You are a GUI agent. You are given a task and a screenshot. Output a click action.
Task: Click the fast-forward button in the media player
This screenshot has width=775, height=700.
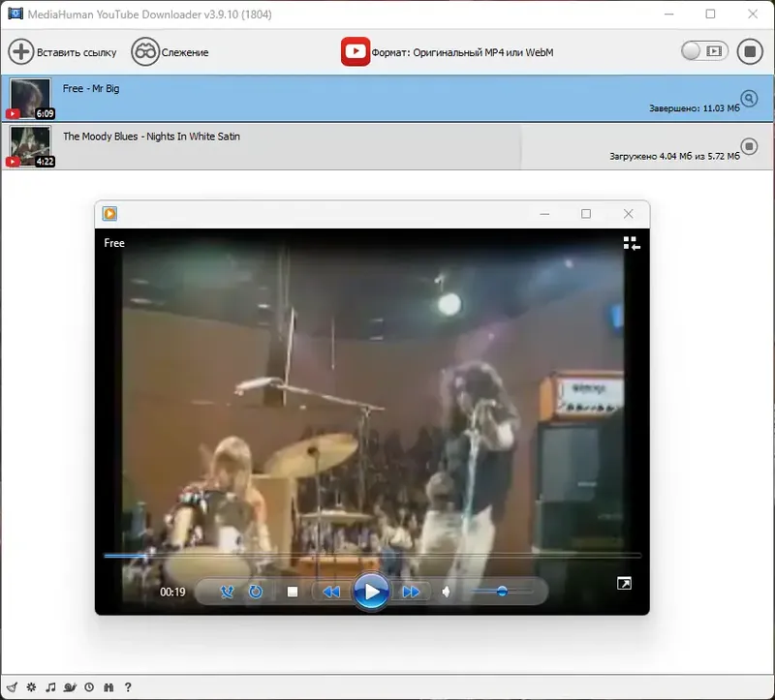click(411, 592)
